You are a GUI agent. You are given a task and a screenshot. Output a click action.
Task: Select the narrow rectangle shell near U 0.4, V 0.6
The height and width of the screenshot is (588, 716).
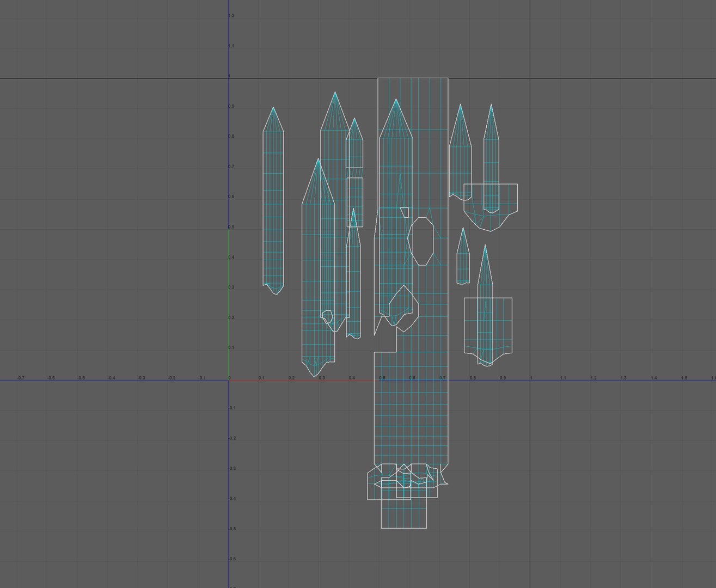point(355,202)
